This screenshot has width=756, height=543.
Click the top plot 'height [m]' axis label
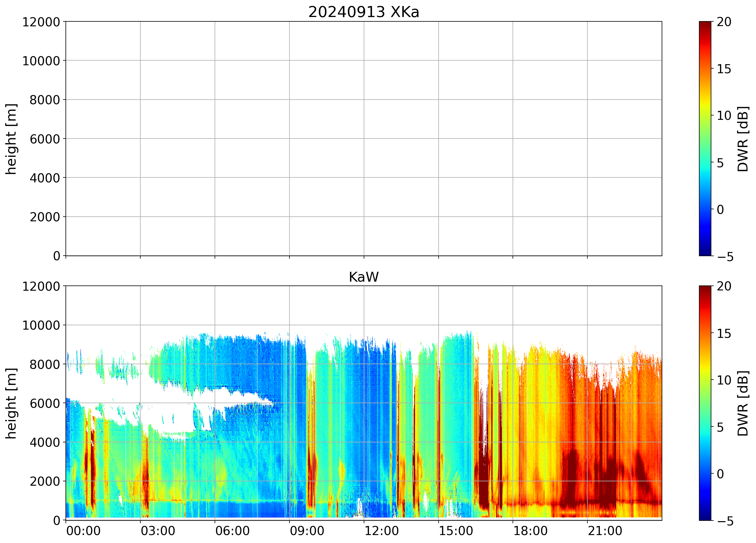(x=11, y=139)
